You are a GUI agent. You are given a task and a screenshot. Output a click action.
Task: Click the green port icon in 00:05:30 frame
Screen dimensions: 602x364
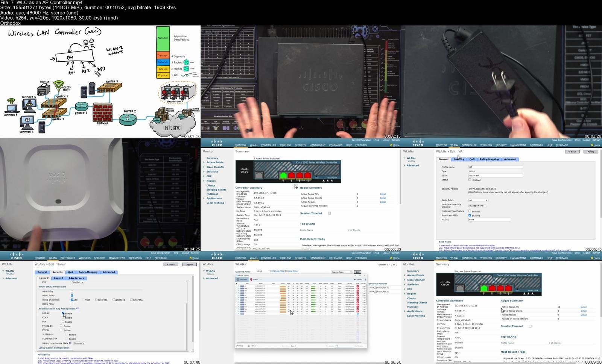point(283,175)
